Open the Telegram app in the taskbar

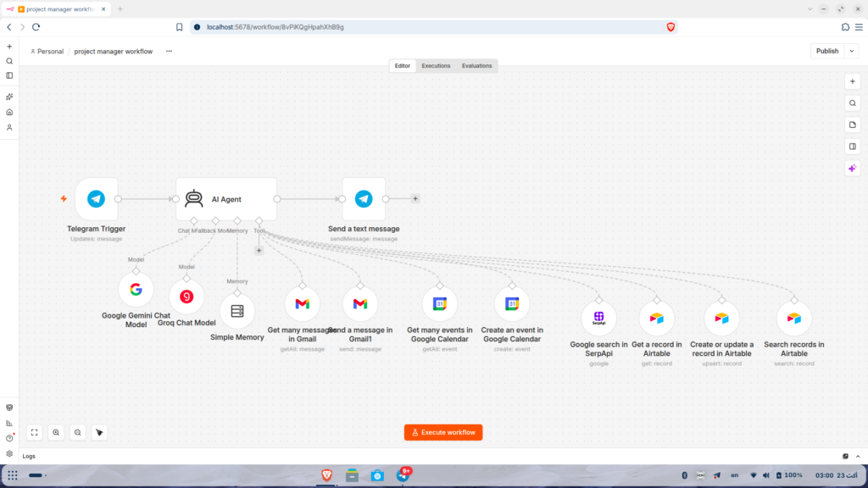pos(403,475)
